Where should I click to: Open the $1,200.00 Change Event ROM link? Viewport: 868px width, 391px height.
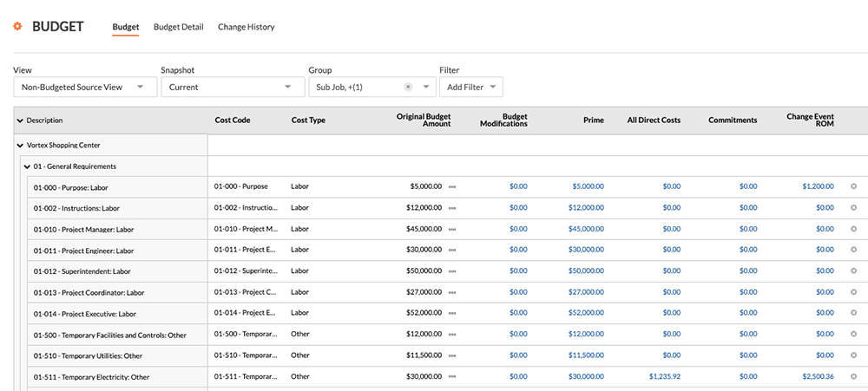pos(819,186)
